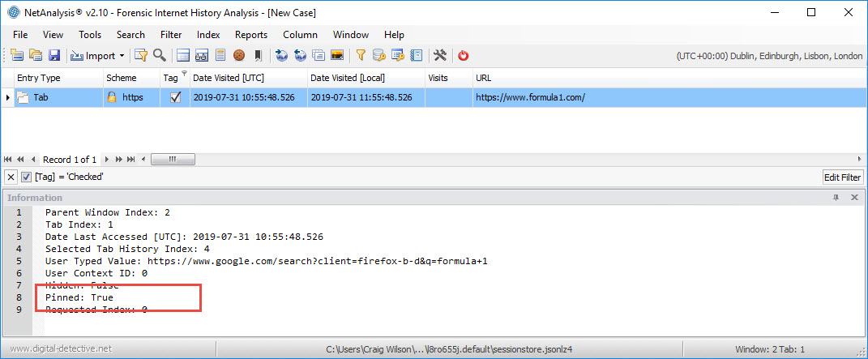Go to next page double-right arrow
This screenshot has height=359, width=868.
(x=118, y=160)
